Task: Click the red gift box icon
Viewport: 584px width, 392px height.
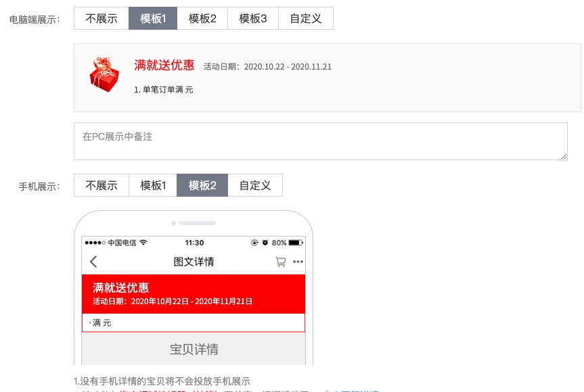Action: (104, 74)
